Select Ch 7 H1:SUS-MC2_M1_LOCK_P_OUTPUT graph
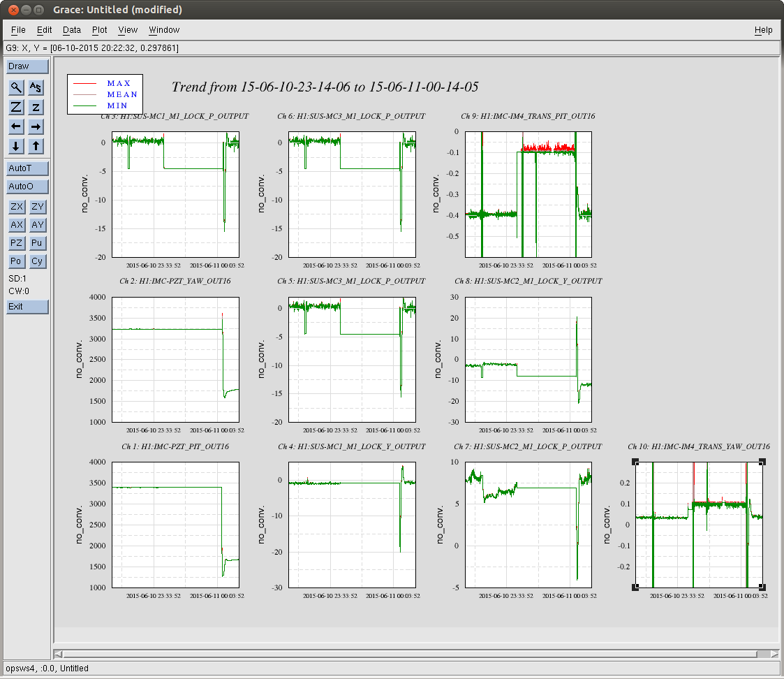This screenshot has height=679, width=784. tap(528, 525)
